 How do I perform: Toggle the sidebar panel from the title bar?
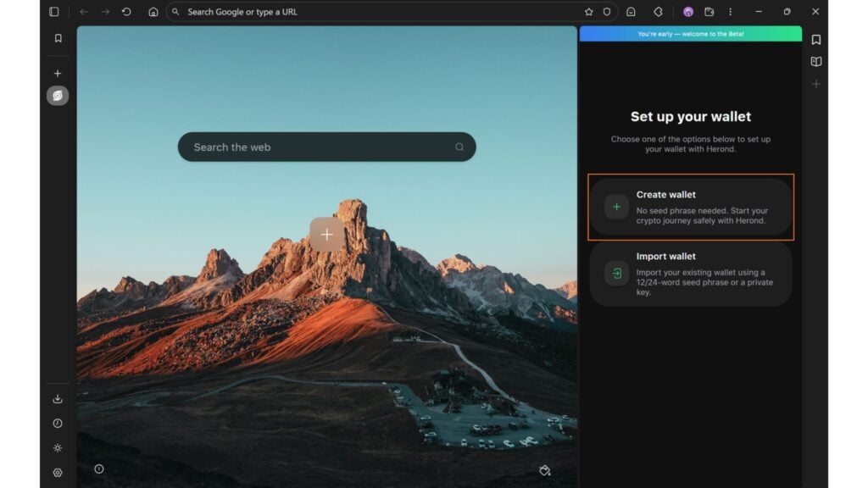pos(55,11)
